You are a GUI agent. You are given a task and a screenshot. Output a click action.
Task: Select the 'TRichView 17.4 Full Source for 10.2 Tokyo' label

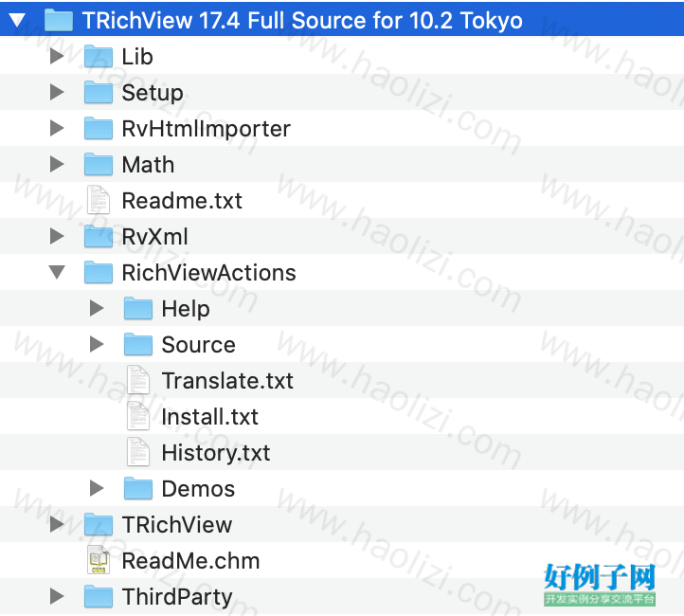pos(302,21)
